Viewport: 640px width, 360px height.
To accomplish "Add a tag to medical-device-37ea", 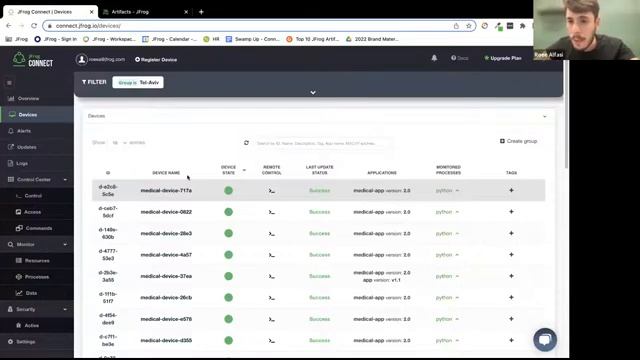I will pos(511,276).
